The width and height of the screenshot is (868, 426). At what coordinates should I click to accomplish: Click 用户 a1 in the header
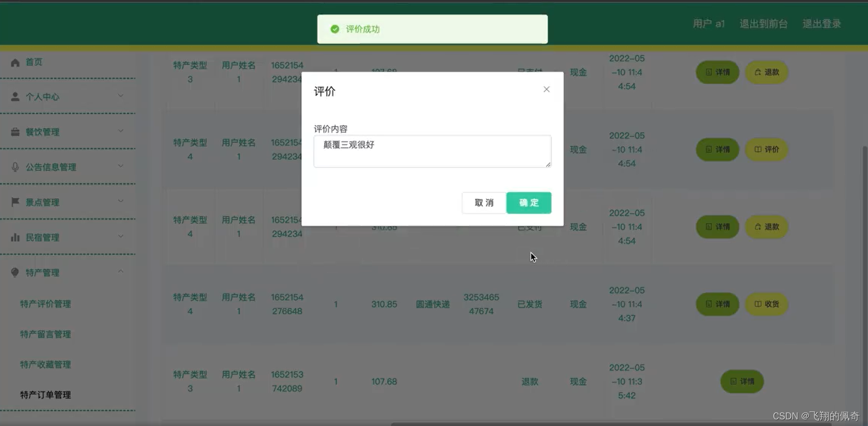708,24
